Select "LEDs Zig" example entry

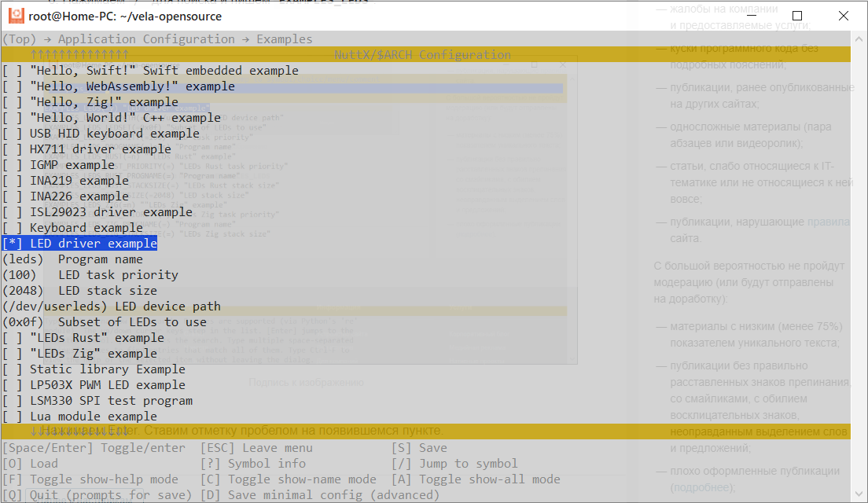point(79,354)
